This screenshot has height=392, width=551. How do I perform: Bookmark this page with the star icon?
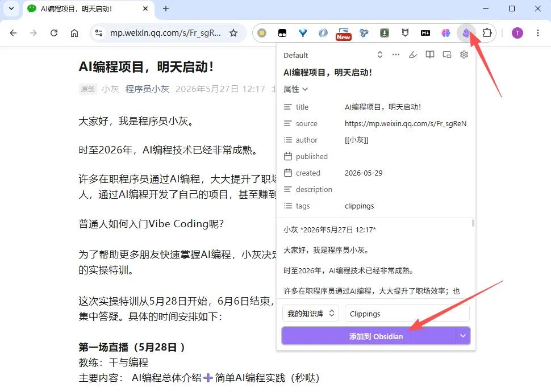click(x=233, y=33)
